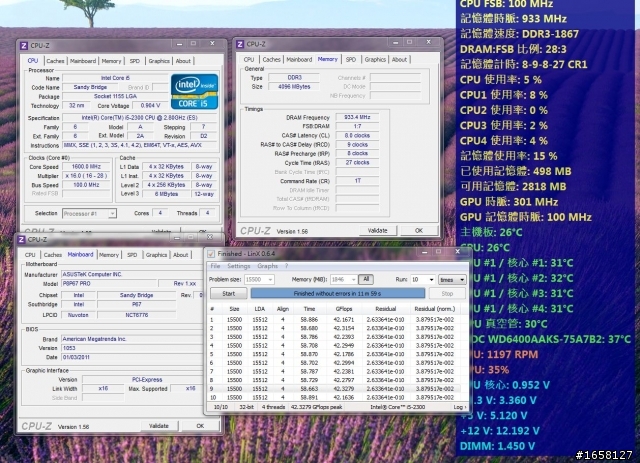This screenshot has height=463, width=640.
Task: Open Graphics tab in the processor CPU-Z window
Action: click(x=159, y=61)
